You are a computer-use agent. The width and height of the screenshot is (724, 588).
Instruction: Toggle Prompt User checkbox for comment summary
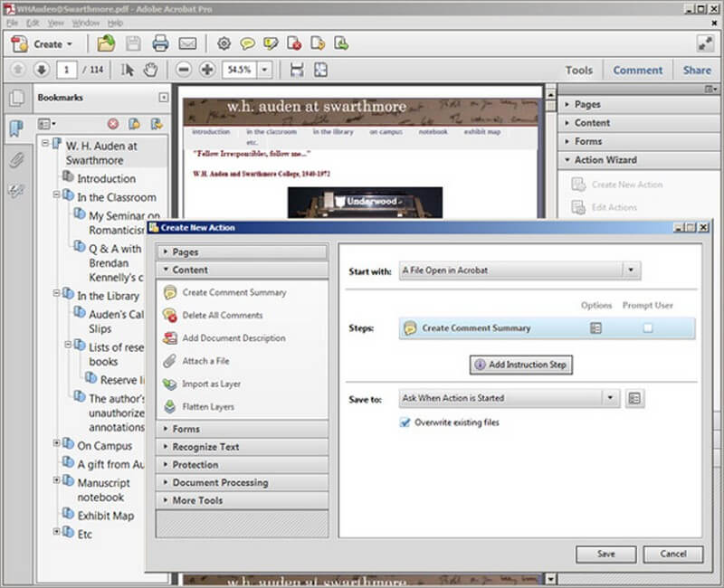click(648, 328)
